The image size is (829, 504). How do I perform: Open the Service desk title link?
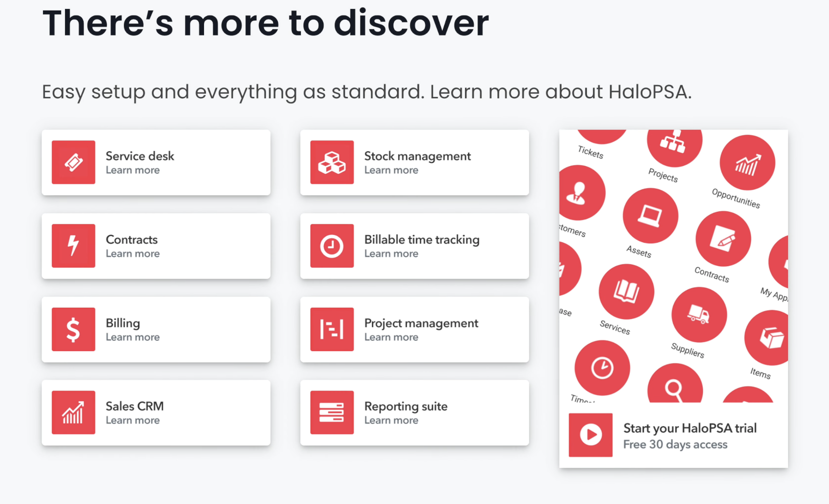pos(140,156)
